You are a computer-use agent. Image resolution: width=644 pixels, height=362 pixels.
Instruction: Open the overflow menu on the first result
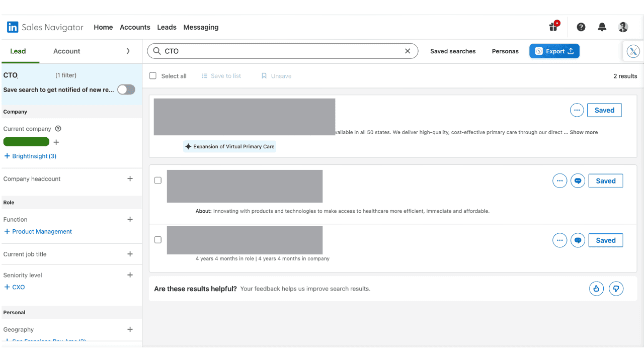[577, 110]
